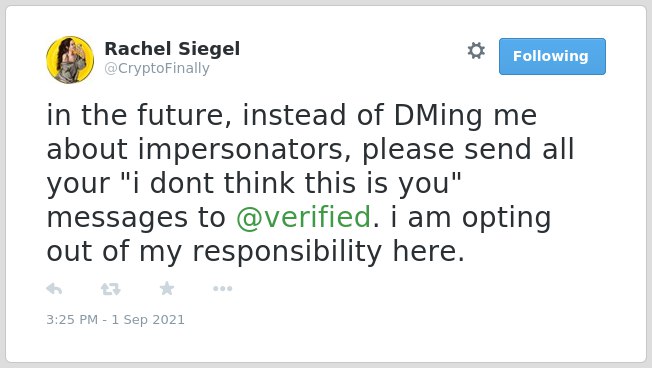The width and height of the screenshot is (652, 368).
Task: Open the Rachel Siegel display name link
Action: [172, 49]
